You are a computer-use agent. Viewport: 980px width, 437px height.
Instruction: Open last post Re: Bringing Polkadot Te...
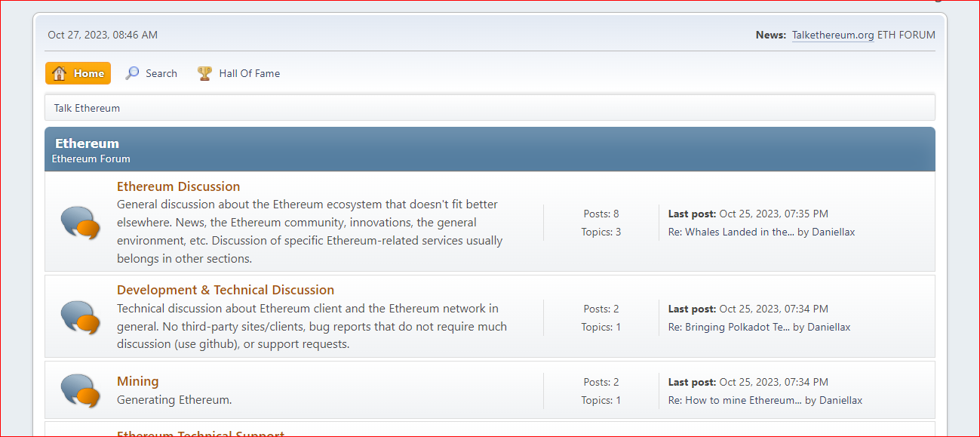coord(729,328)
